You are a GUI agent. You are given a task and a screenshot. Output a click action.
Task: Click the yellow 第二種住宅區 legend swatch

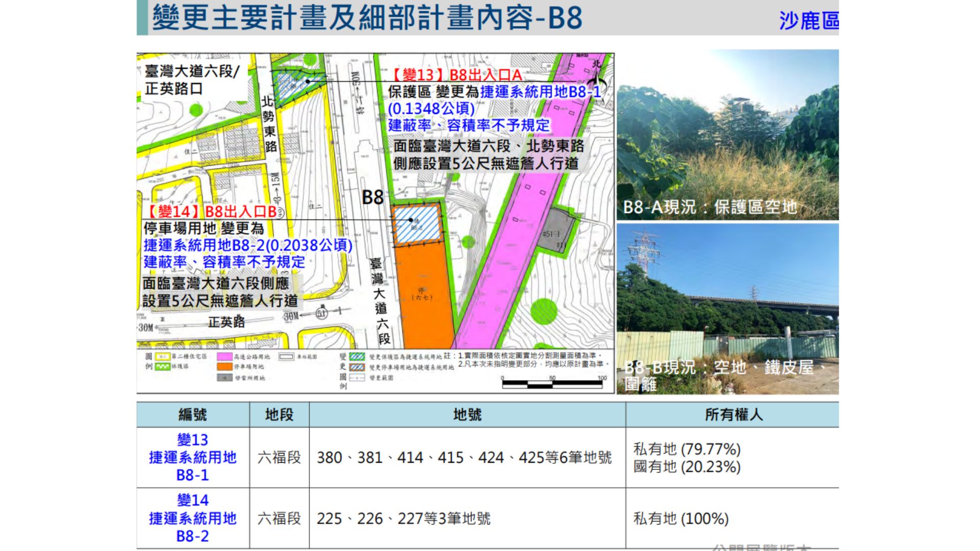162,357
